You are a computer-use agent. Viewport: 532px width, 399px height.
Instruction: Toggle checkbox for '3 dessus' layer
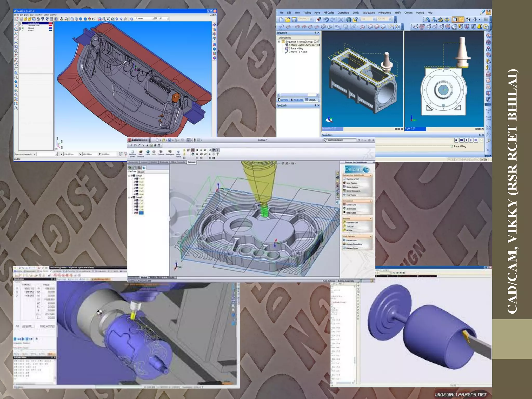pos(21,28)
